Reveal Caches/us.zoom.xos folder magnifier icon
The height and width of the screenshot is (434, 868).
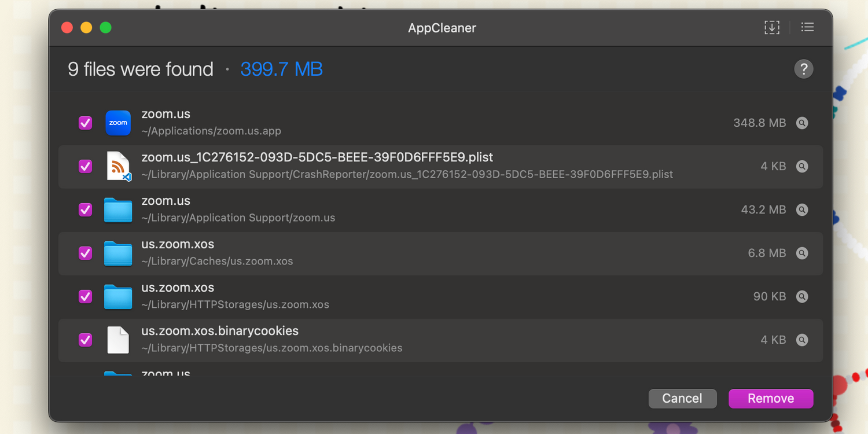(x=802, y=253)
